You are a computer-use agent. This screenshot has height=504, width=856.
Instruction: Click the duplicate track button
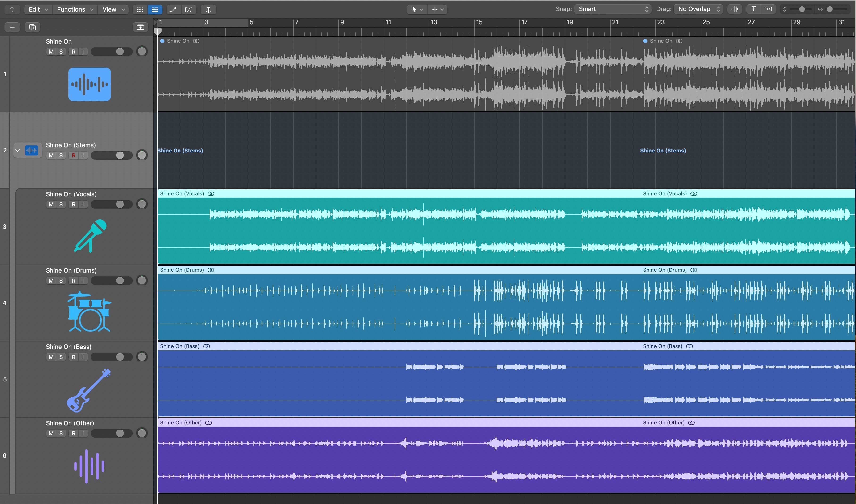click(x=33, y=27)
